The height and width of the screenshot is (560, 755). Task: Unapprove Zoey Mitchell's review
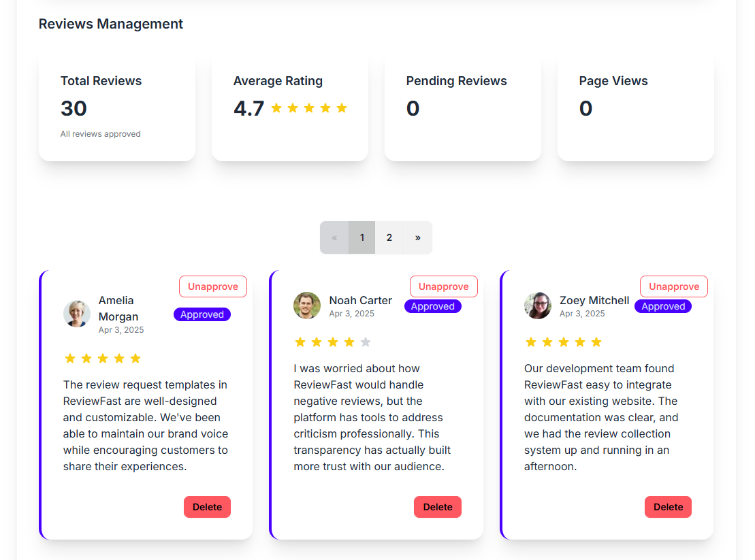674,286
